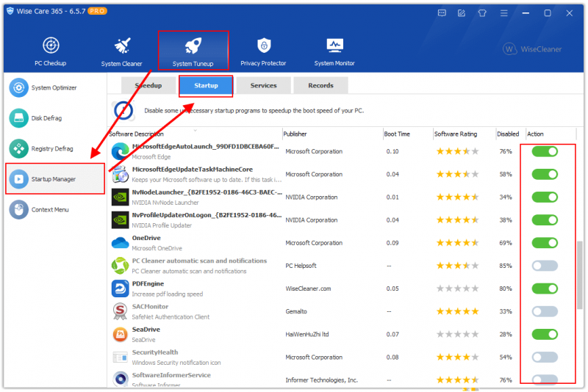Open the PC Checkup module
The width and height of the screenshot is (588, 392).
pos(50,51)
